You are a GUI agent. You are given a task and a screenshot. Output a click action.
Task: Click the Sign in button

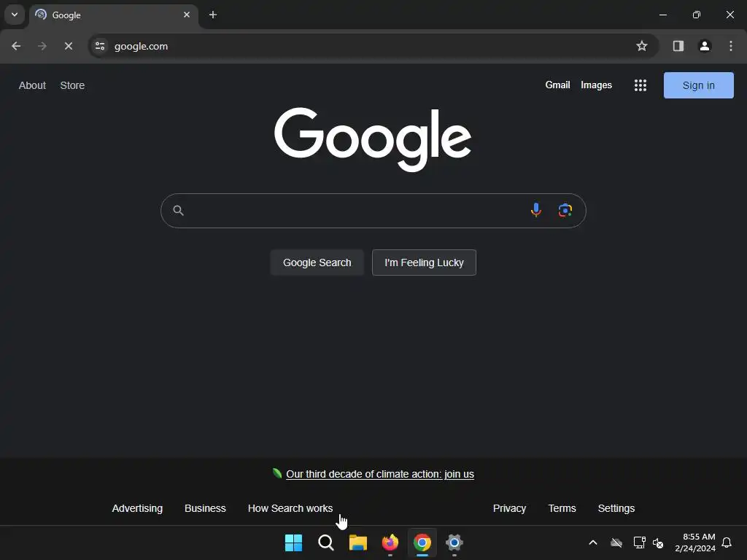pyautogui.click(x=698, y=85)
